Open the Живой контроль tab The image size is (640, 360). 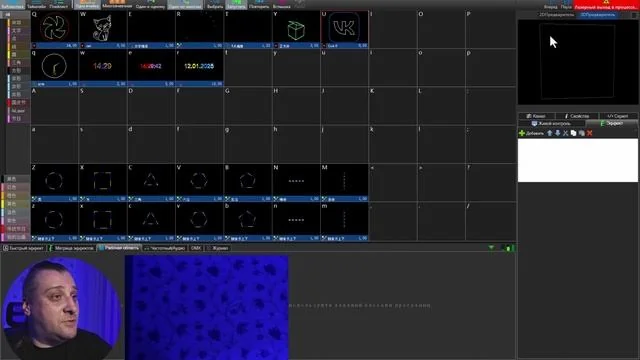pos(551,123)
